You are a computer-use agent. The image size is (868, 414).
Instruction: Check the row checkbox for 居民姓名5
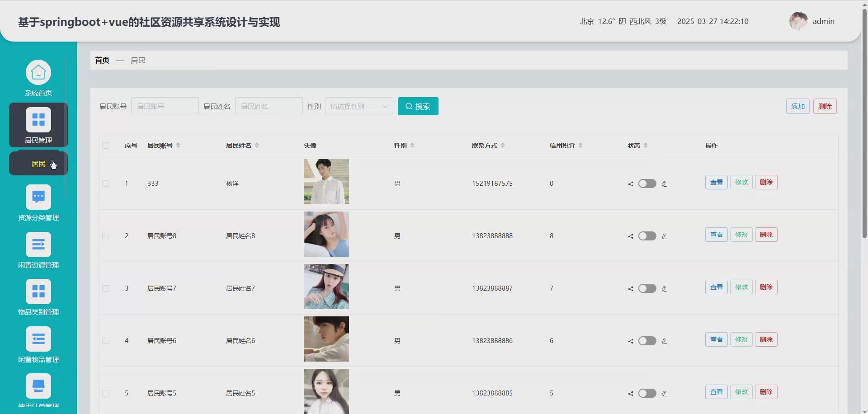pos(105,393)
